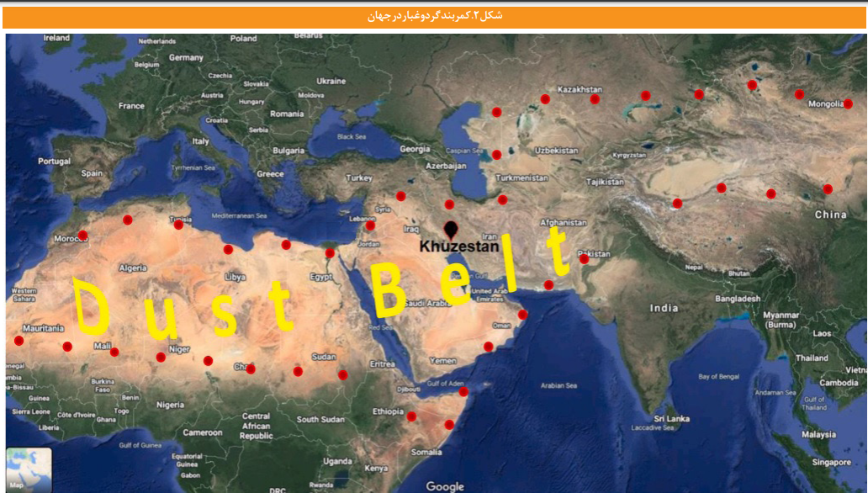Image resolution: width=868 pixels, height=493 pixels.
Task: Click the black Khuzestan location pin
Action: [x=452, y=230]
